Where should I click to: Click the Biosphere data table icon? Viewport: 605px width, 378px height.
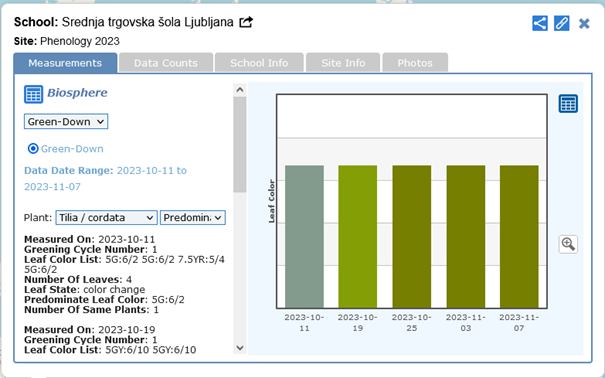coord(34,94)
